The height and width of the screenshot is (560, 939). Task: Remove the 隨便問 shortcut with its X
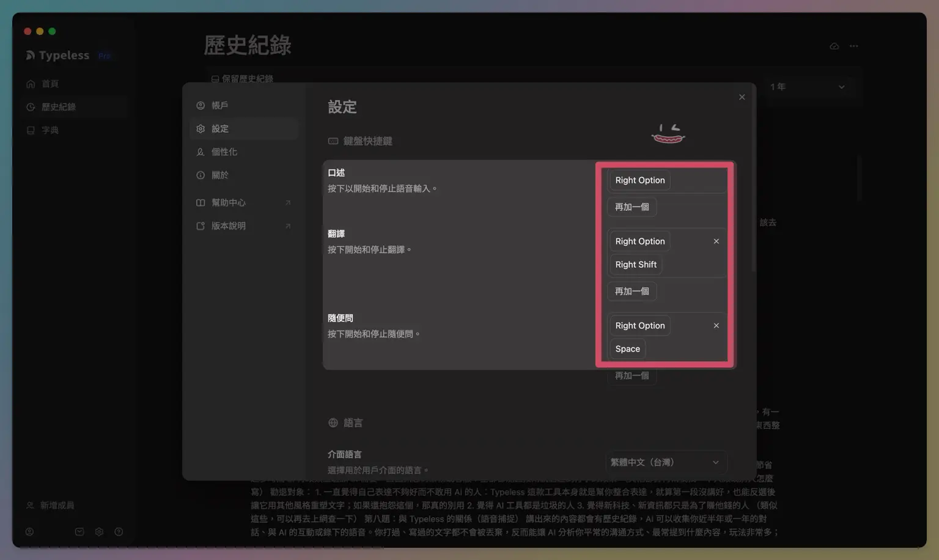(x=716, y=326)
